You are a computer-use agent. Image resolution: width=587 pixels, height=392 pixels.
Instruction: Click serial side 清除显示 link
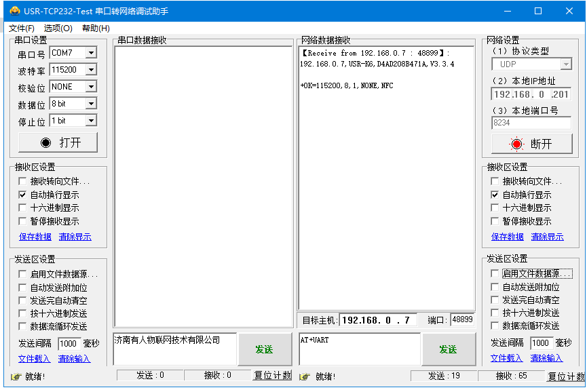point(75,237)
